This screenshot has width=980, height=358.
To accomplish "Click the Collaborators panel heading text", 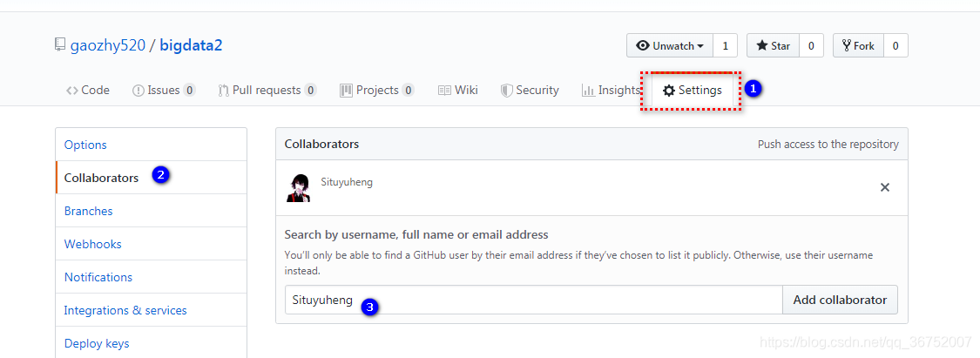I will pyautogui.click(x=321, y=144).
